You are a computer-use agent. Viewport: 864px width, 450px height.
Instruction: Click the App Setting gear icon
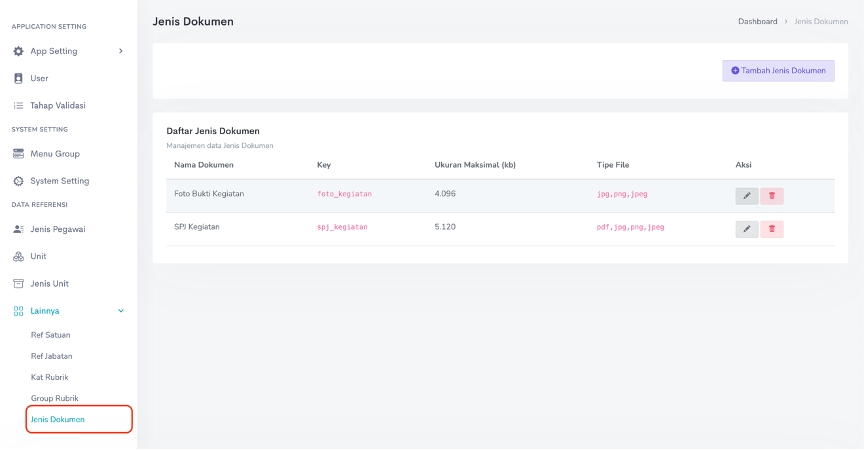coord(18,51)
